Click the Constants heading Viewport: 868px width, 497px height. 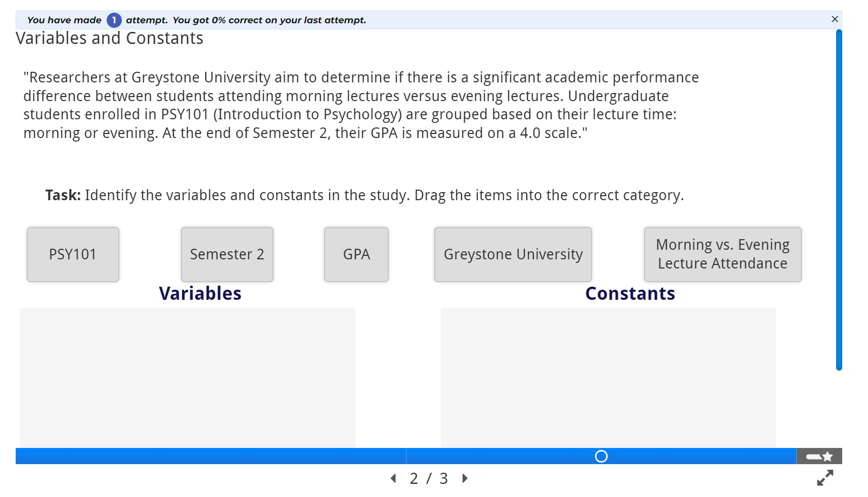click(x=630, y=294)
